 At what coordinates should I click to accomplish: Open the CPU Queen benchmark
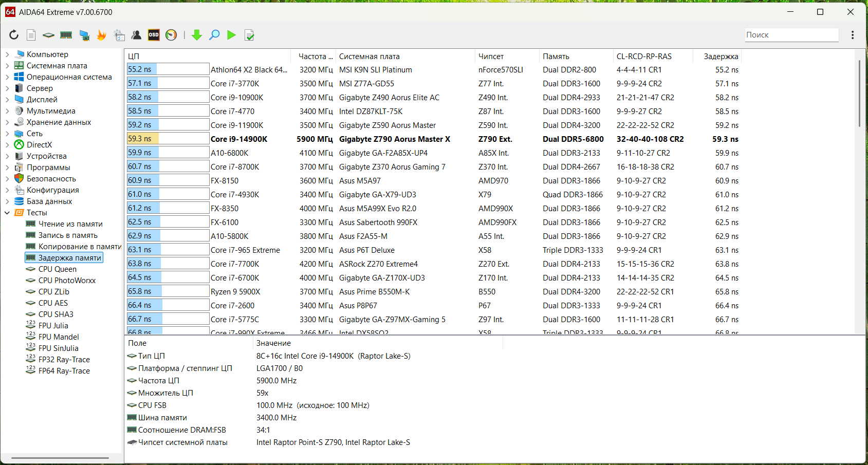58,269
